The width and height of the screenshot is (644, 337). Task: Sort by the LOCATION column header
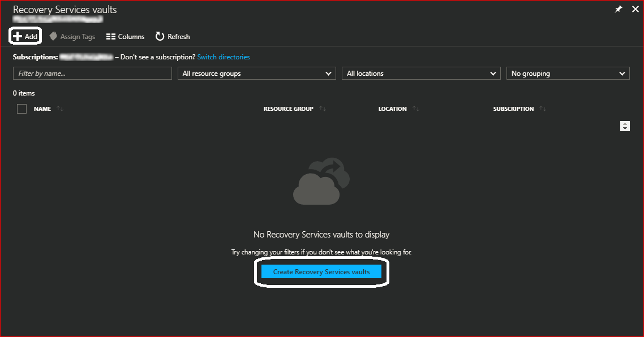pos(392,109)
